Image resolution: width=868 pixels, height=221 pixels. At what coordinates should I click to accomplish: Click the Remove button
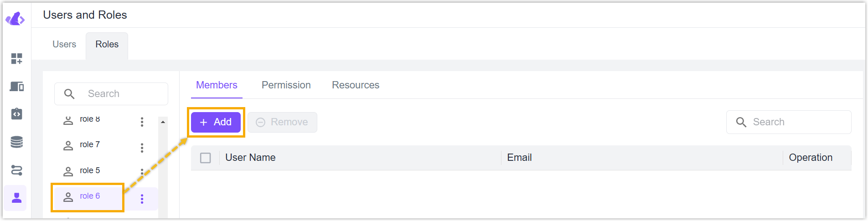click(283, 122)
